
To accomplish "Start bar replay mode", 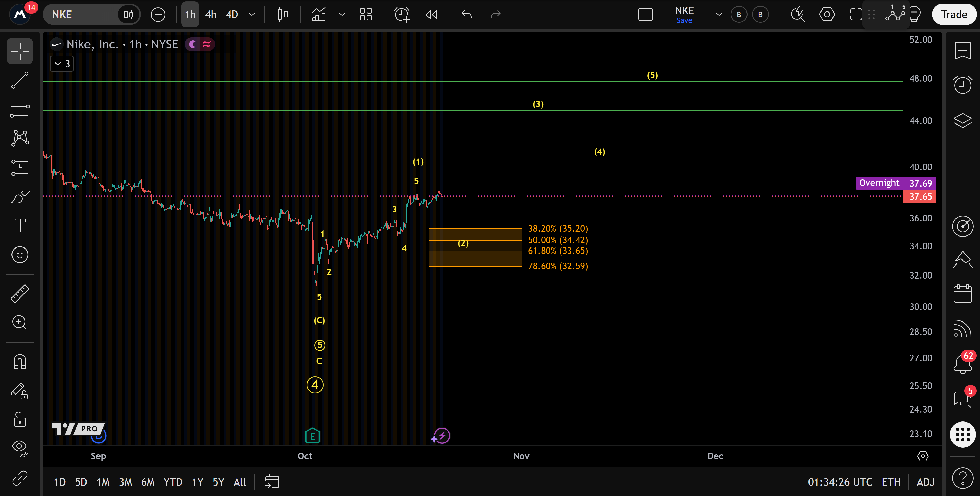I will coord(431,15).
